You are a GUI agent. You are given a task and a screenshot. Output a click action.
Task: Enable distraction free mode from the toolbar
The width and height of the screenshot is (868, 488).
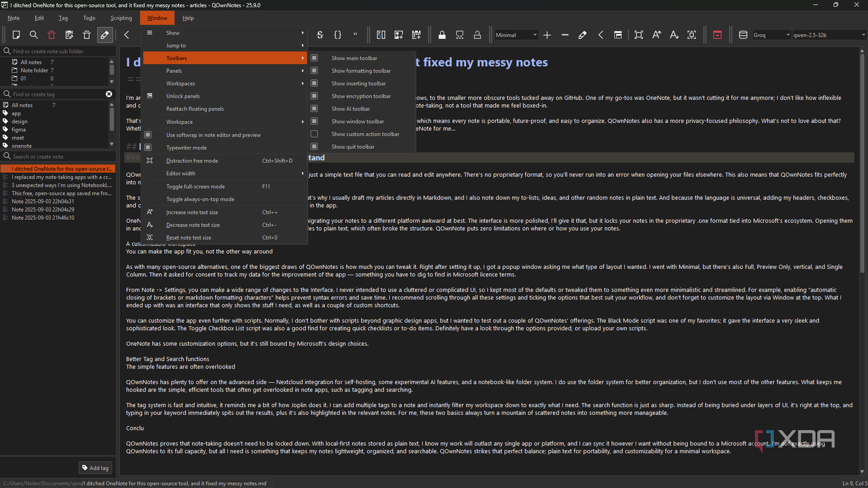[639, 35]
